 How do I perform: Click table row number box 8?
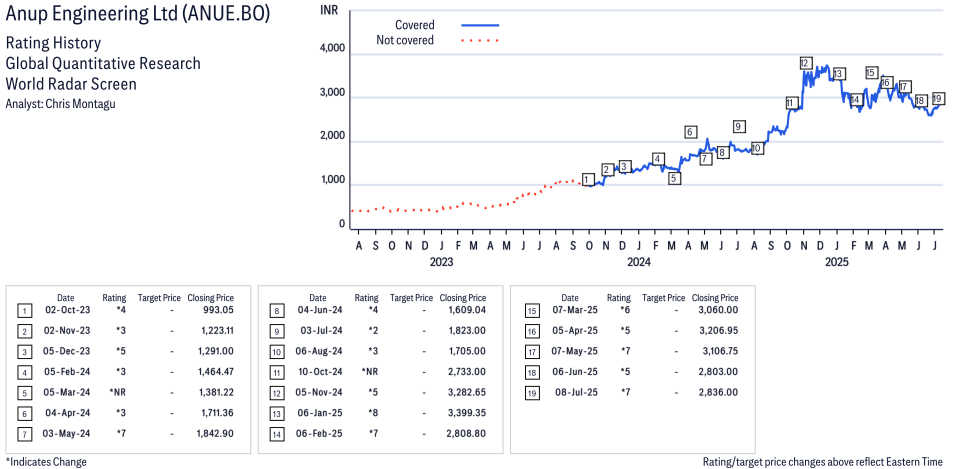pos(275,312)
